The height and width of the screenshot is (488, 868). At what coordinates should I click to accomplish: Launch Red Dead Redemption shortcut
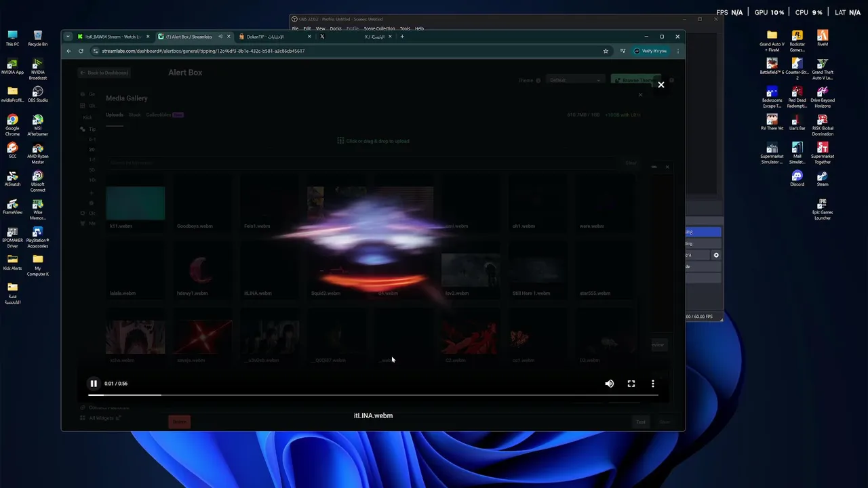pyautogui.click(x=797, y=97)
